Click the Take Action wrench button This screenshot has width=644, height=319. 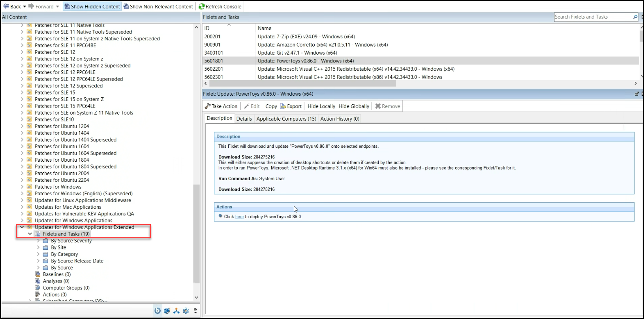point(221,106)
